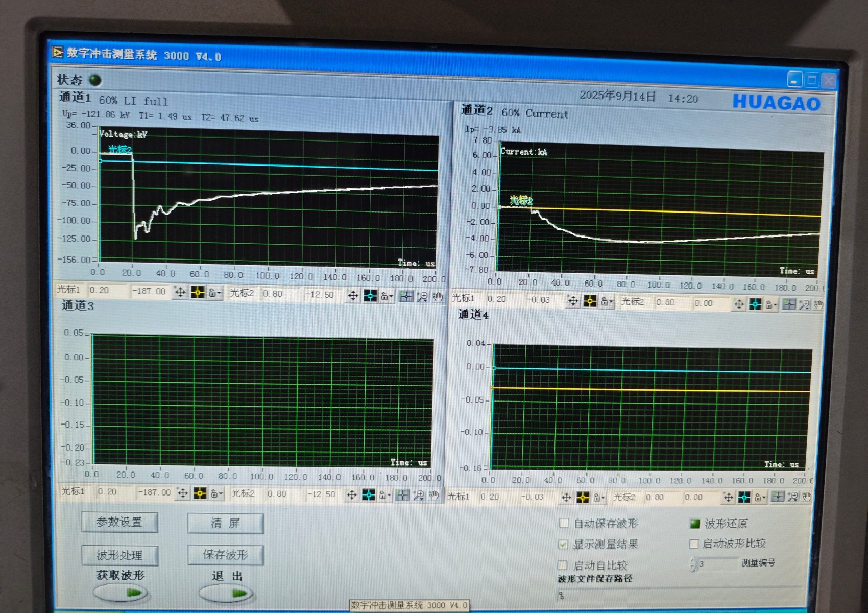Click the 测量编号 stepper arrows
868x613 pixels.
click(x=693, y=564)
